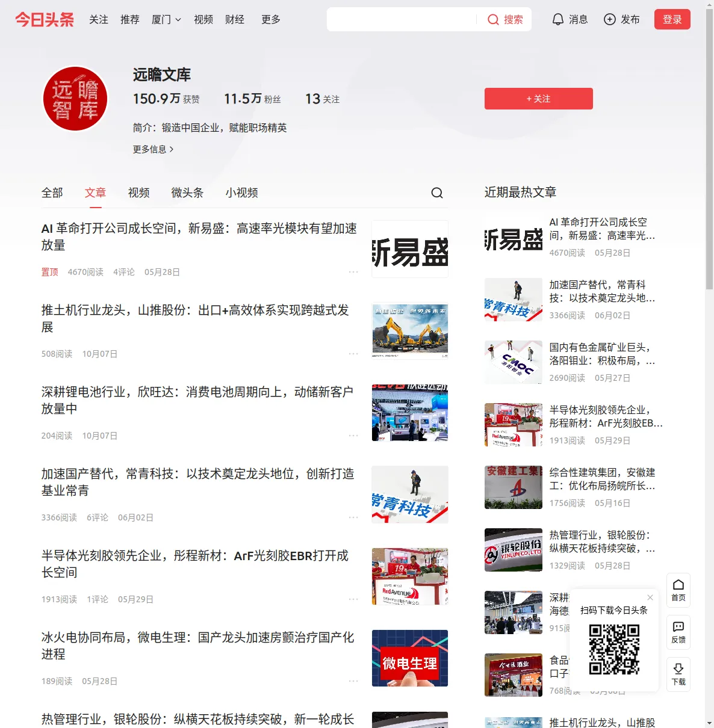Click the 4评论 comment count

[124, 272]
